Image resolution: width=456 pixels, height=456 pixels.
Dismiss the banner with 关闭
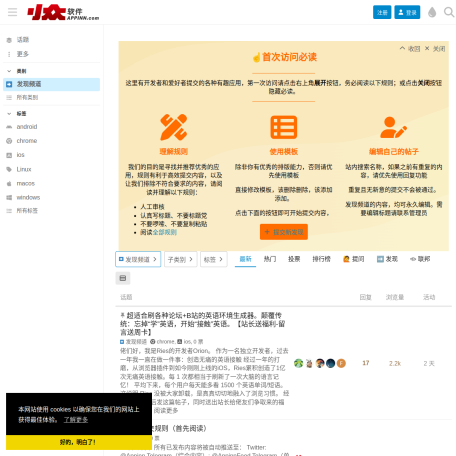coord(435,49)
